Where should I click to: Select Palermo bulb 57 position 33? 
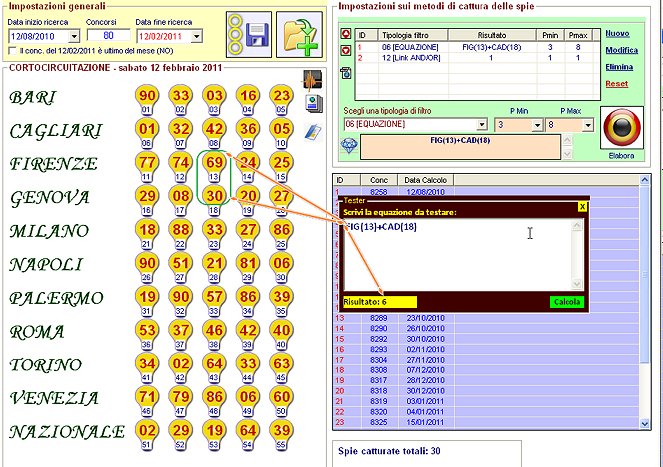[x=214, y=300]
